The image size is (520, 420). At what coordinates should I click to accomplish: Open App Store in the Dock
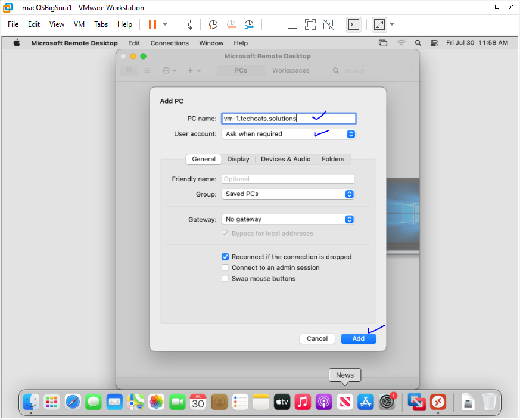coord(366,402)
